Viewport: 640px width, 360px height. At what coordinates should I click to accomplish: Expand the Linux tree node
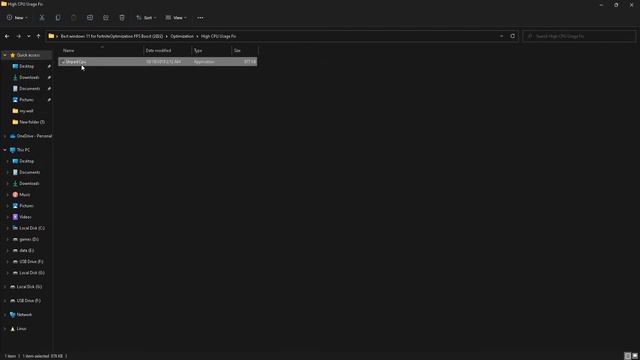pos(5,329)
